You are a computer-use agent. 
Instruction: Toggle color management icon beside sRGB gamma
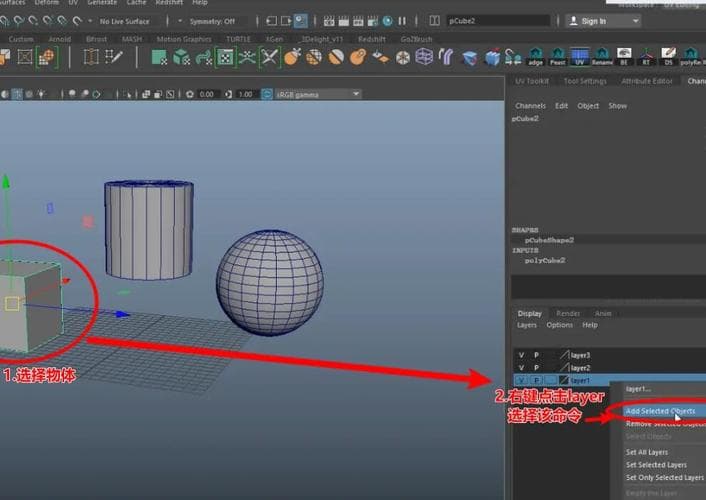pos(267,94)
